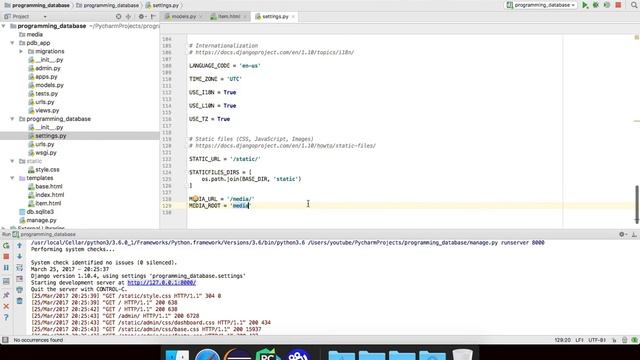640x360 pixels.
Task: Collapse pdb_app folder
Action: click(12, 43)
